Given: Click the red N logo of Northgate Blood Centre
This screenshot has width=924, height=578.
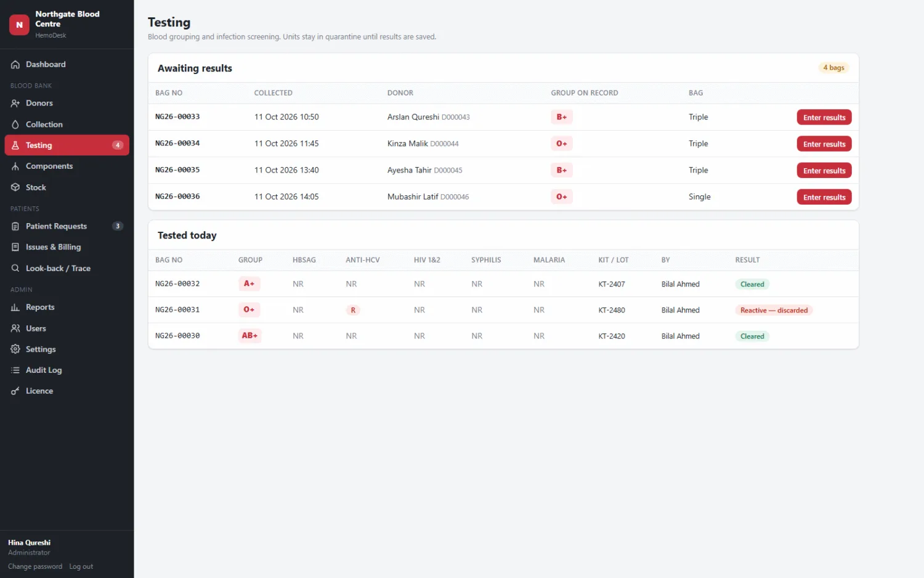Looking at the screenshot, I should click(x=19, y=25).
